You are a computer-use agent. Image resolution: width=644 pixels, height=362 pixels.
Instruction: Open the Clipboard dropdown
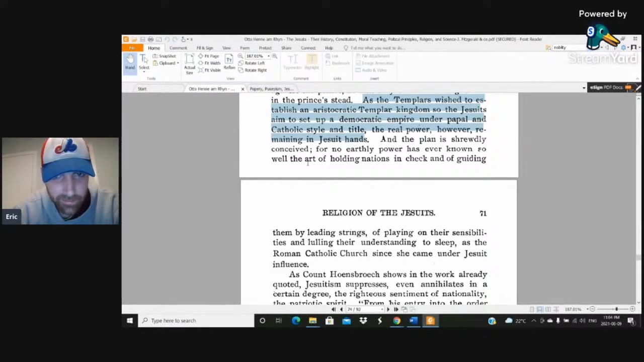pyautogui.click(x=166, y=63)
